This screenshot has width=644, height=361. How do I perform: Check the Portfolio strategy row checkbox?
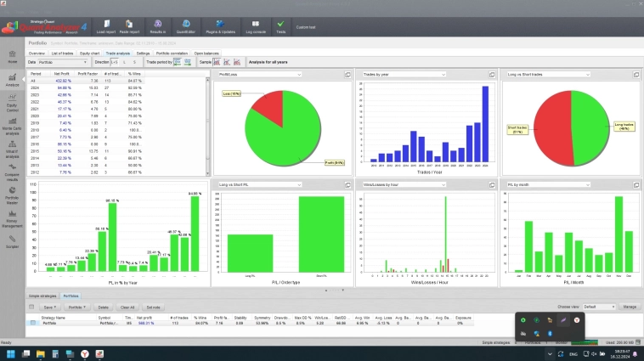click(x=32, y=323)
